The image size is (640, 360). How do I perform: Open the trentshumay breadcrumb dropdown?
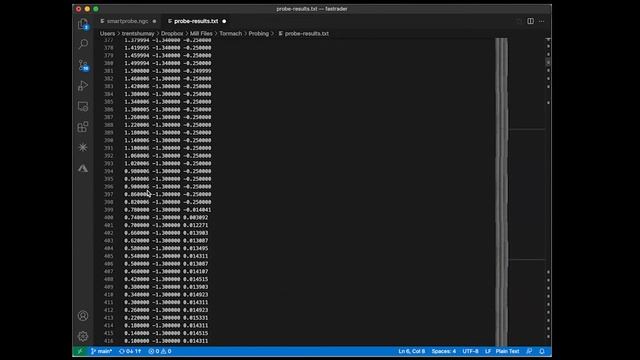[x=138, y=33]
